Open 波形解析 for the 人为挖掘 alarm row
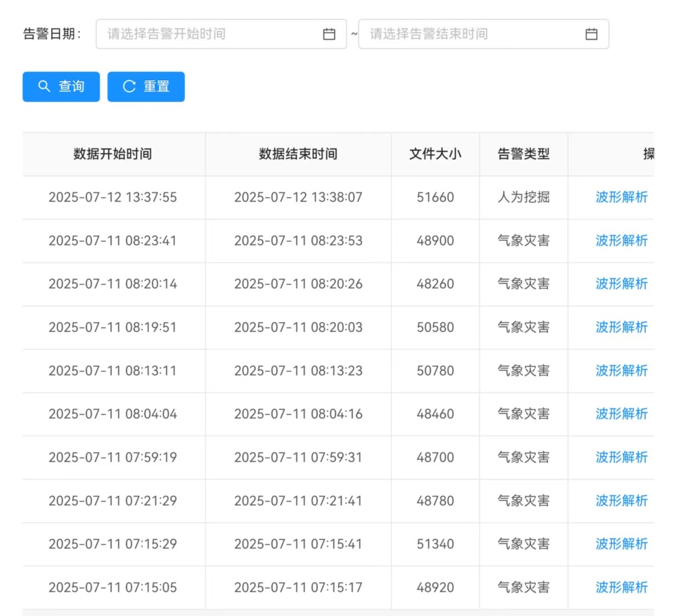674x616 pixels. (x=622, y=197)
